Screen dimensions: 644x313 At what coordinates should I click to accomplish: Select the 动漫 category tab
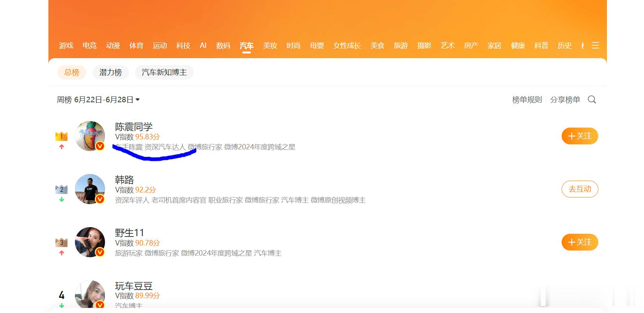coord(113,46)
